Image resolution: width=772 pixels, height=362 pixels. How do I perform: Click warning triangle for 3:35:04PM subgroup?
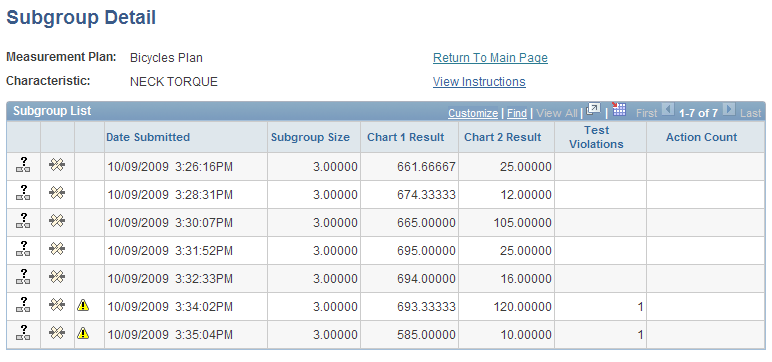point(83,334)
